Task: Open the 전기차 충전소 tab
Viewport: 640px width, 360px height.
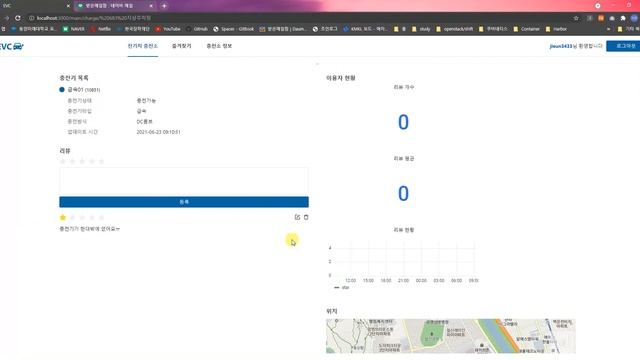Action: pos(142,46)
